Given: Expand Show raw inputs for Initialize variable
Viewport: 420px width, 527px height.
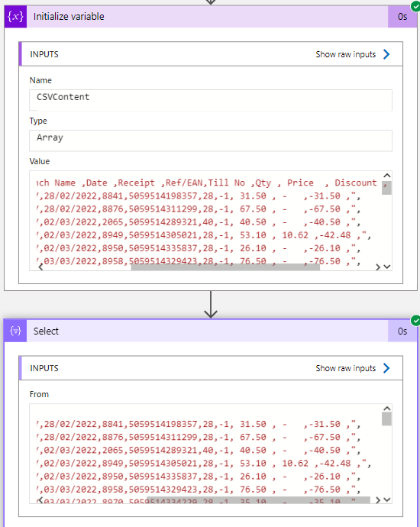Looking at the screenshot, I should point(353,54).
